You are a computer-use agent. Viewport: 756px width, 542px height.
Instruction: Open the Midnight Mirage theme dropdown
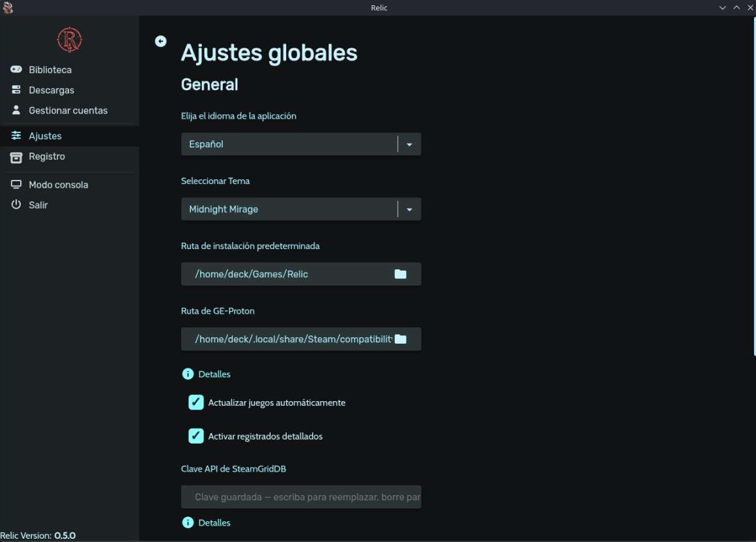pyautogui.click(x=301, y=209)
